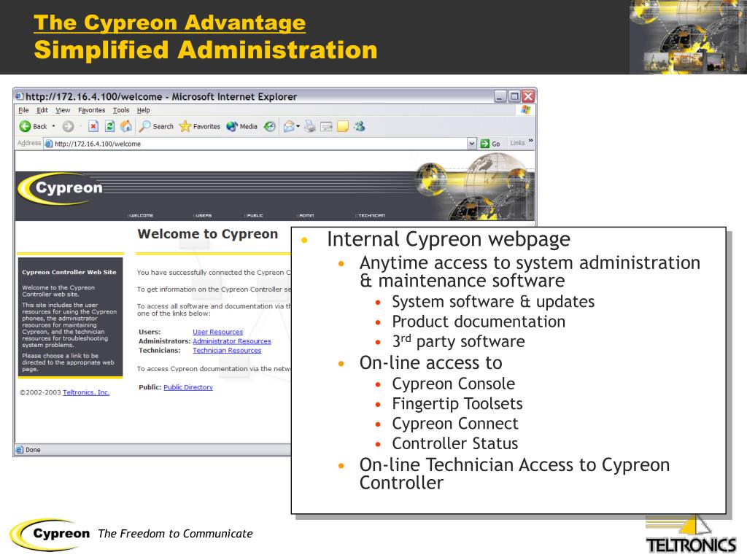
Task: Expand the address bar dropdown arrow
Action: (472, 144)
